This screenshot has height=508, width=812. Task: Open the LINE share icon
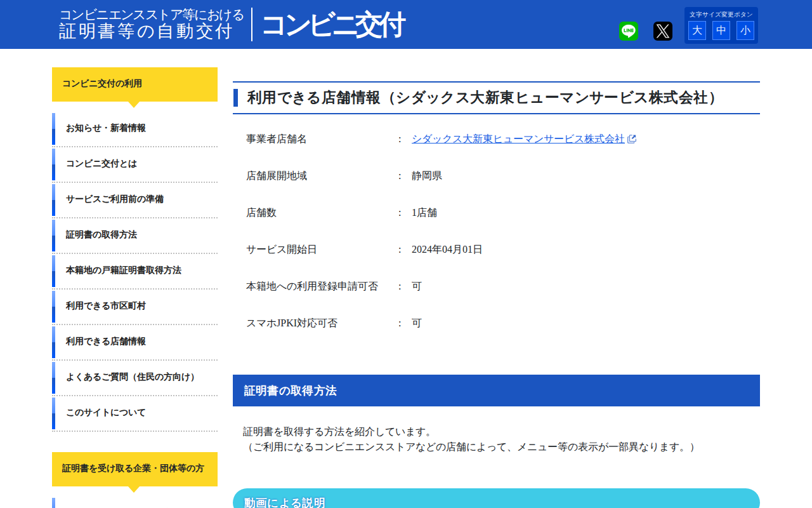coord(628,30)
